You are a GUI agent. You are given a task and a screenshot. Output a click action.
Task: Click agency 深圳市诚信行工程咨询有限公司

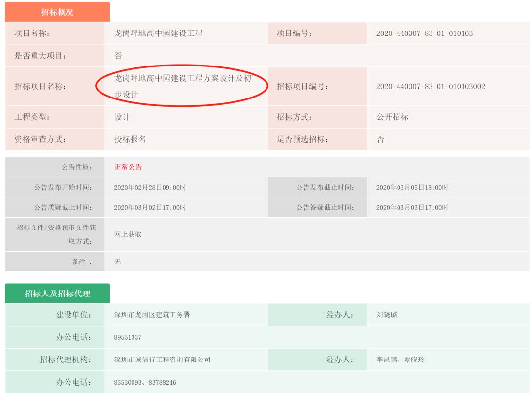click(x=163, y=360)
